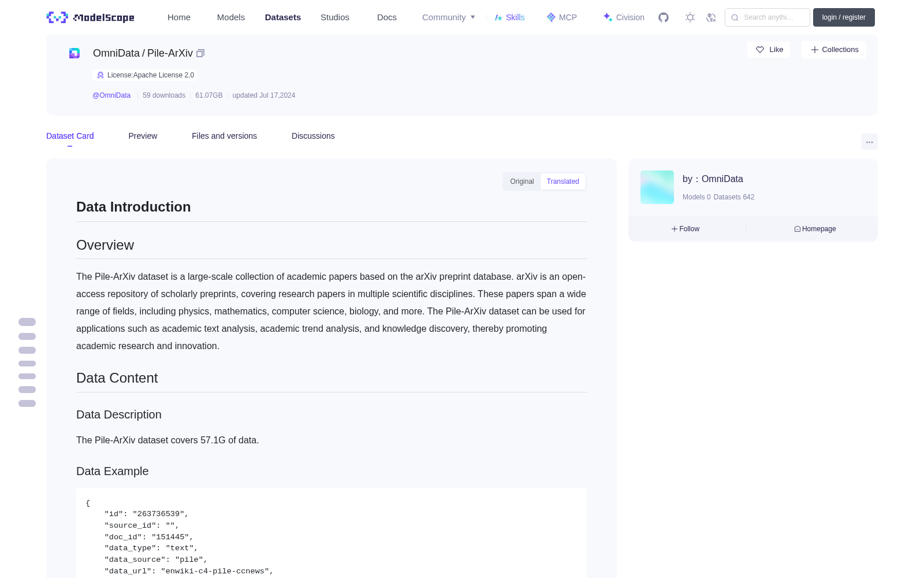Select the Translated view option

(x=562, y=181)
